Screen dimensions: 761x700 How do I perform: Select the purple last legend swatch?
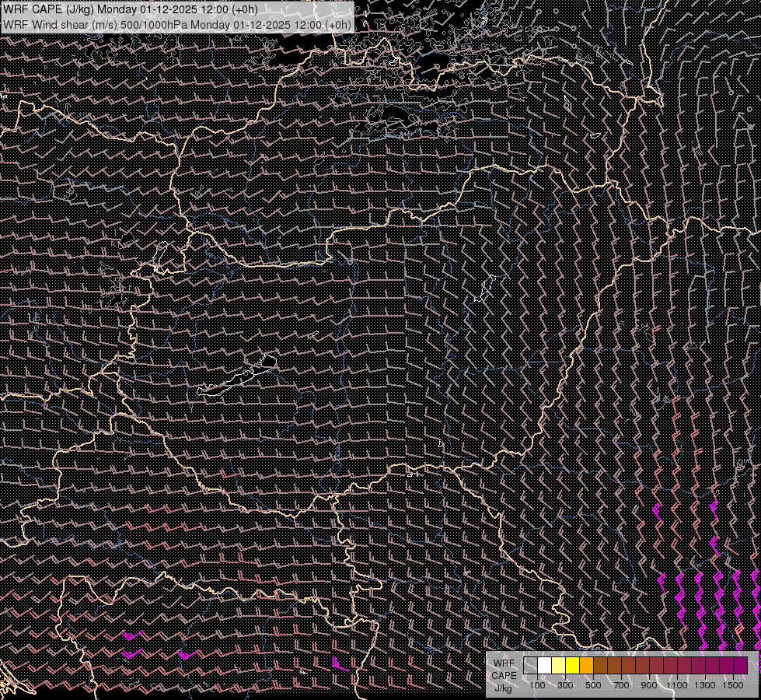pos(740,665)
